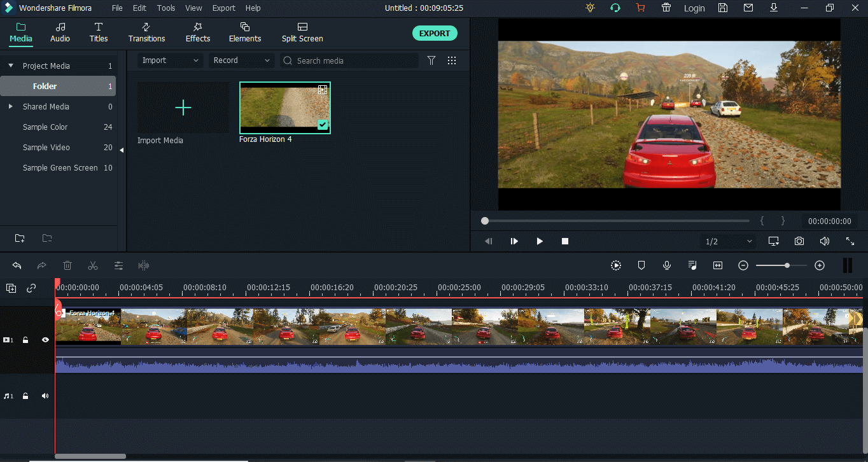Click the delete folder icon
Screen dimensions: 868x462
[x=47, y=238]
